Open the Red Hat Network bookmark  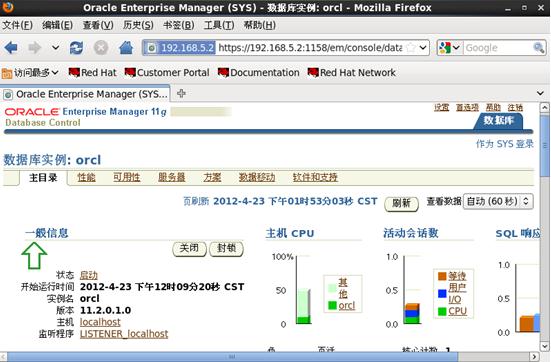(351, 73)
